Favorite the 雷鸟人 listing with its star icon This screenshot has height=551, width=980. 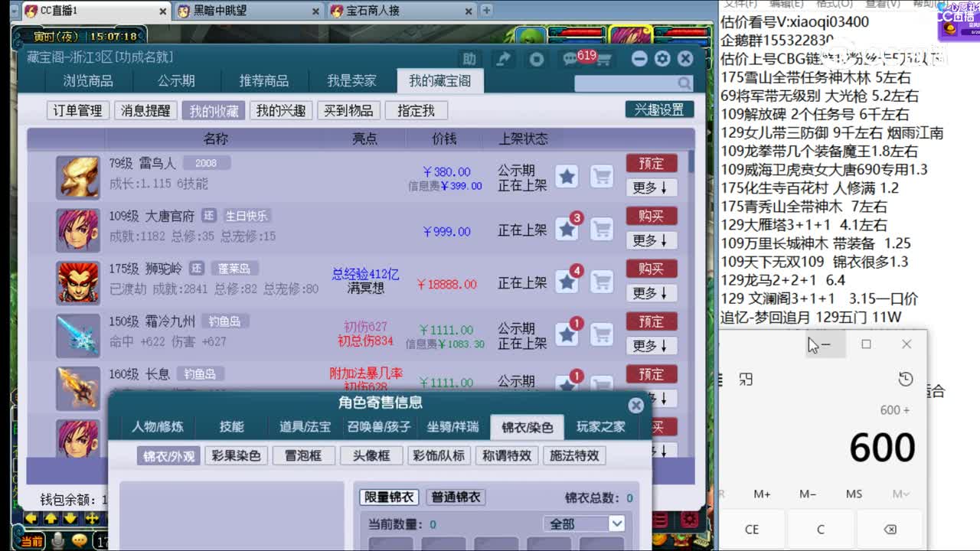(567, 177)
